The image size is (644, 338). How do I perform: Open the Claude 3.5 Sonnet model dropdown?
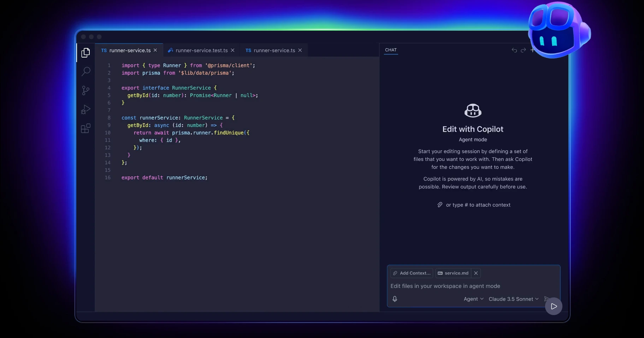pyautogui.click(x=514, y=299)
